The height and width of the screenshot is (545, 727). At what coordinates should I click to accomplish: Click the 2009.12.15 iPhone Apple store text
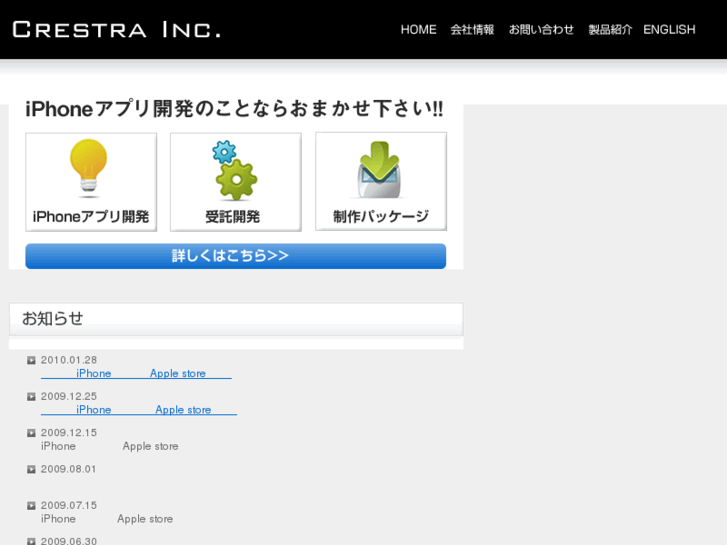click(110, 446)
